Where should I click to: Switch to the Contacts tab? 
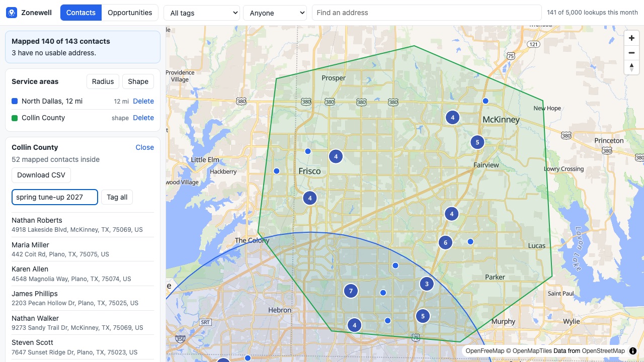tap(80, 13)
